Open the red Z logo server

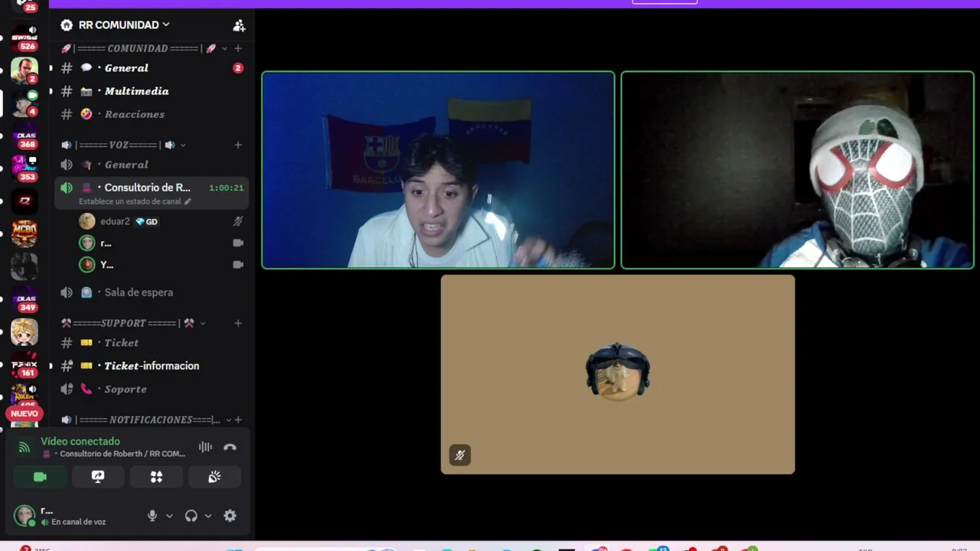[x=24, y=201]
